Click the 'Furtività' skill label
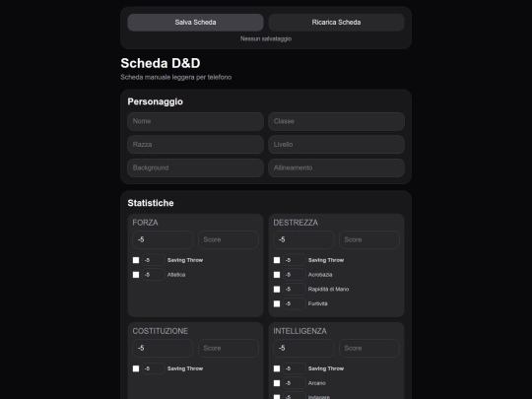This screenshot has width=532, height=399. point(318,304)
